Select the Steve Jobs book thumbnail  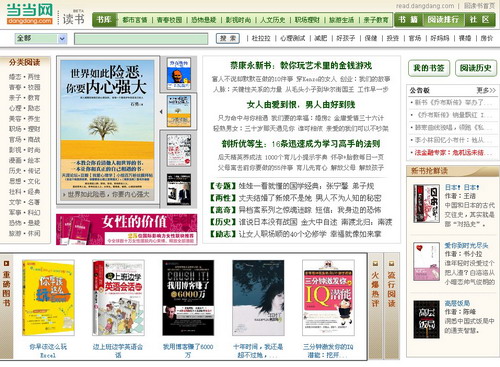click(x=179, y=74)
